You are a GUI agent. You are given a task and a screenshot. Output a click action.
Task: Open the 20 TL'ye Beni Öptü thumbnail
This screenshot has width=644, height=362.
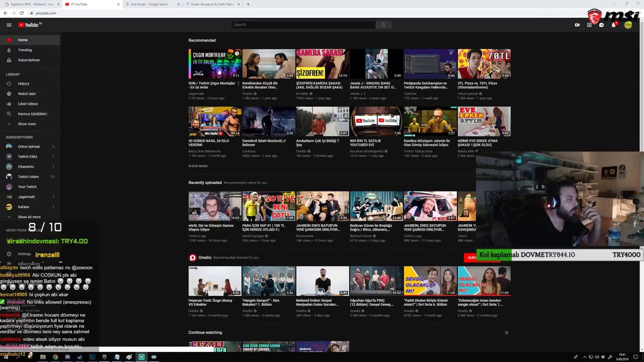pyautogui.click(x=269, y=206)
